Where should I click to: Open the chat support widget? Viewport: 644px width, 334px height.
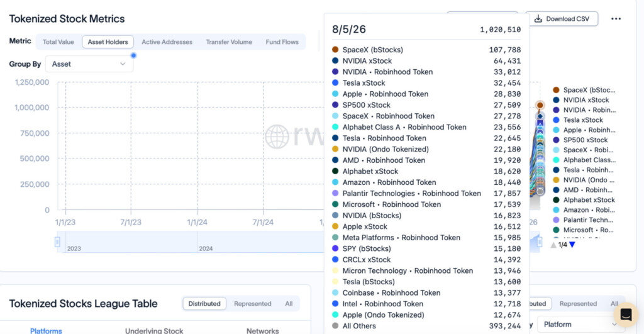(626, 315)
